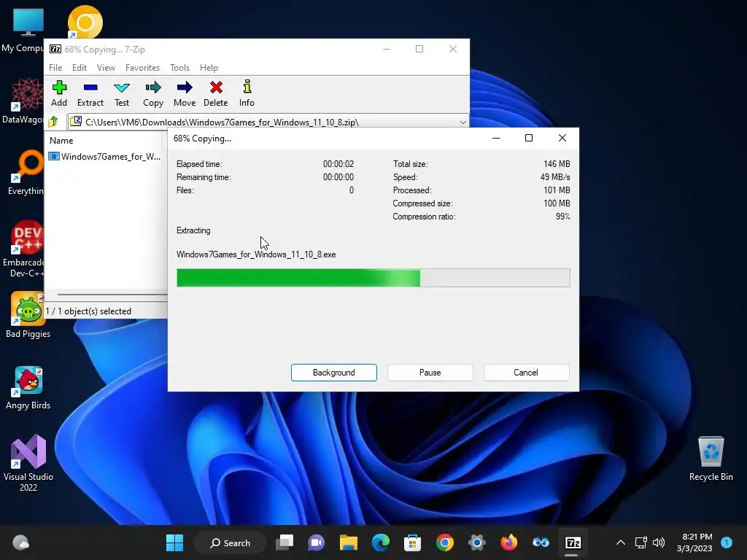Open the View menu

(x=106, y=68)
